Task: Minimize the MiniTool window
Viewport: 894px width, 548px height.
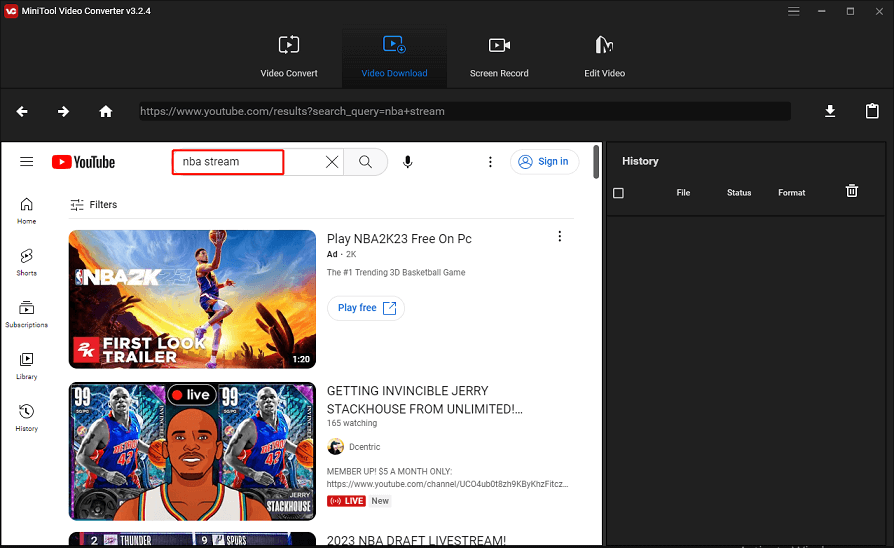Action: coord(822,11)
